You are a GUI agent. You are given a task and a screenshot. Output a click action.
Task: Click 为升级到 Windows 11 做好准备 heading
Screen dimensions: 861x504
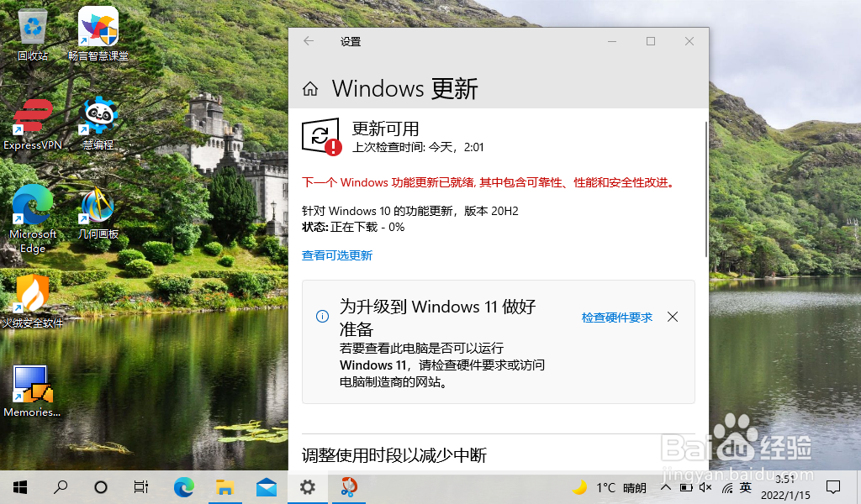437,318
